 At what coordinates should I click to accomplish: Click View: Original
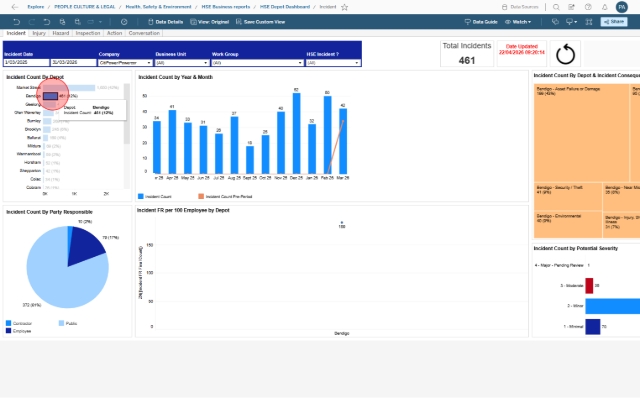tap(209, 22)
